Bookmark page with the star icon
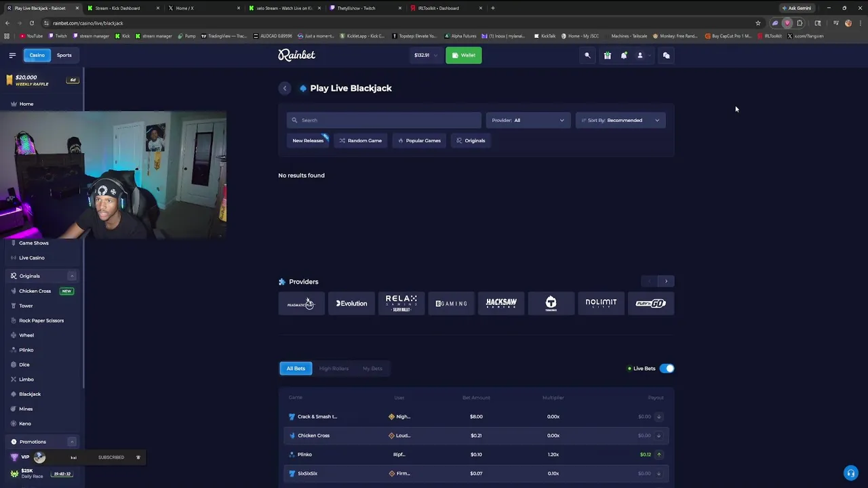The height and width of the screenshot is (488, 868). click(x=758, y=23)
